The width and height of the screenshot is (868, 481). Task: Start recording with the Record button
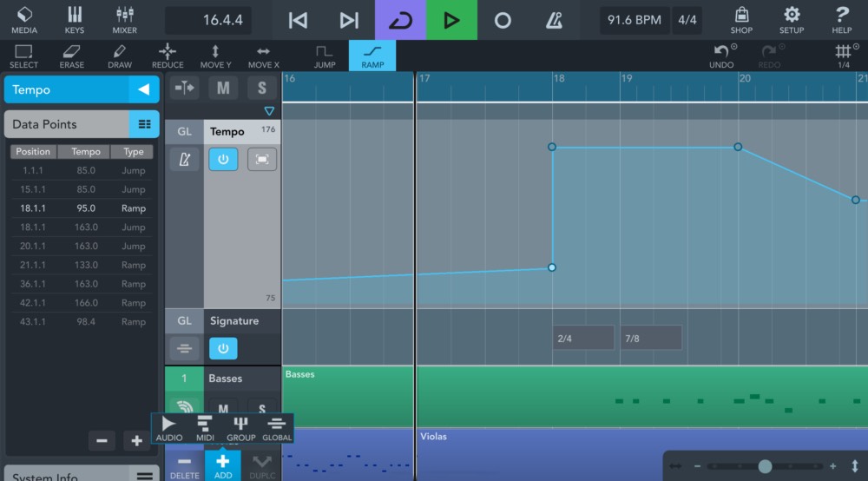point(503,21)
